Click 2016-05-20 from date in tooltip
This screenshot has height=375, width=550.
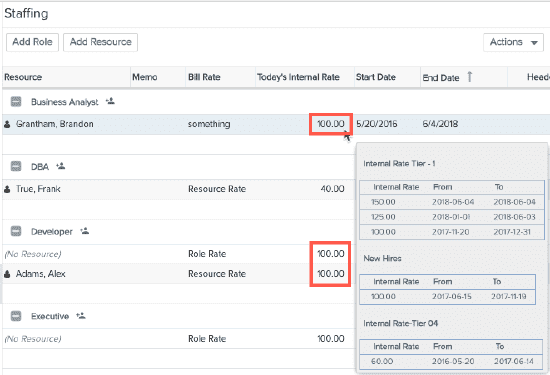(x=452, y=361)
